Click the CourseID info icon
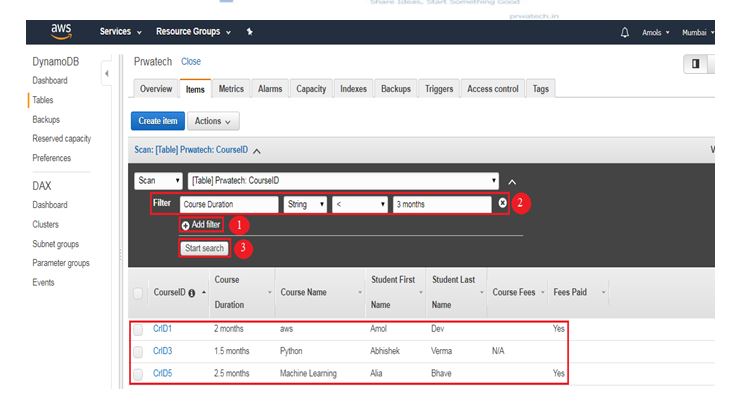This screenshot has width=748, height=401. tap(191, 293)
